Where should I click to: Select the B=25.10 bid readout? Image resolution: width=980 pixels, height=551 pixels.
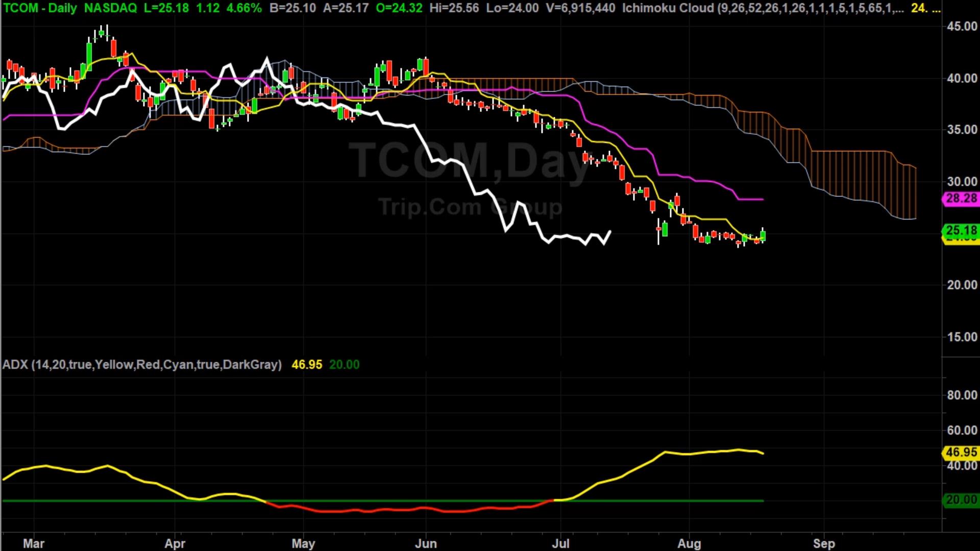[x=293, y=8]
